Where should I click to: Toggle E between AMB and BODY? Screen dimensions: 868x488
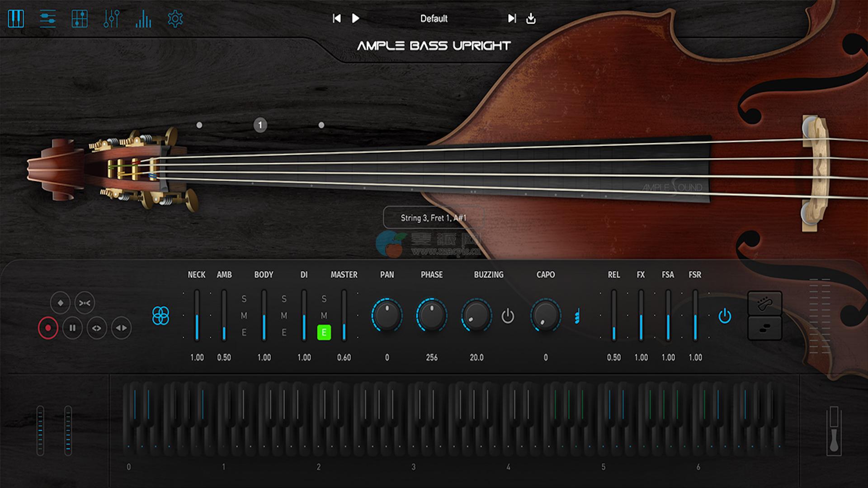point(244,333)
